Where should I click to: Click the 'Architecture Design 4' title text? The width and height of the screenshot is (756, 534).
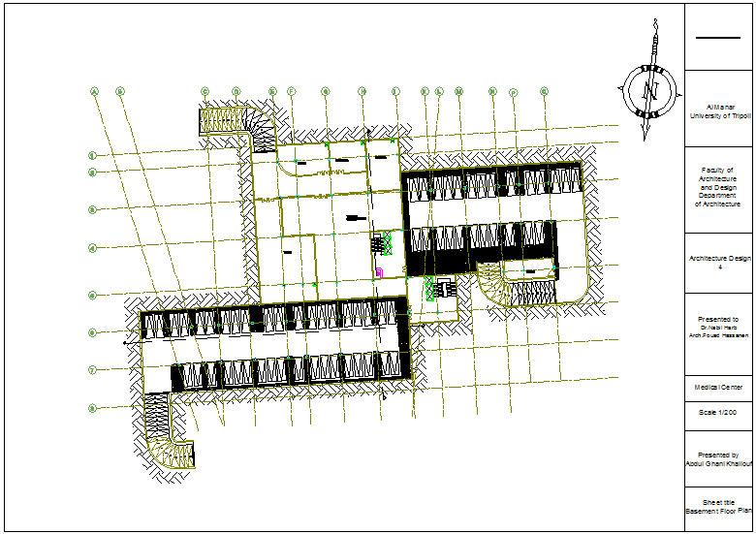point(720,263)
